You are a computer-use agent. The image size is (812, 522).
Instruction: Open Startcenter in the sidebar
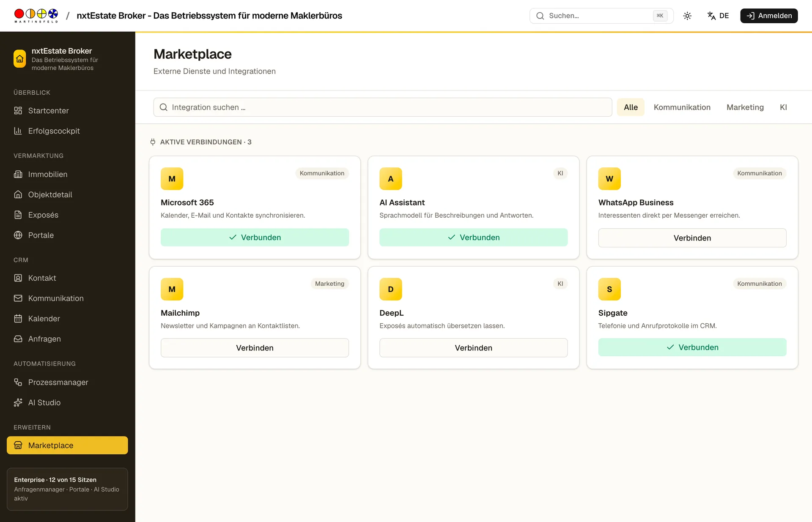(67, 111)
